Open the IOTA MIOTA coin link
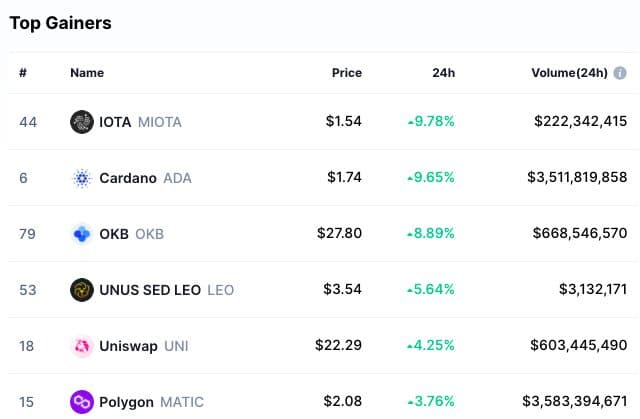The image size is (640, 419). [140, 122]
